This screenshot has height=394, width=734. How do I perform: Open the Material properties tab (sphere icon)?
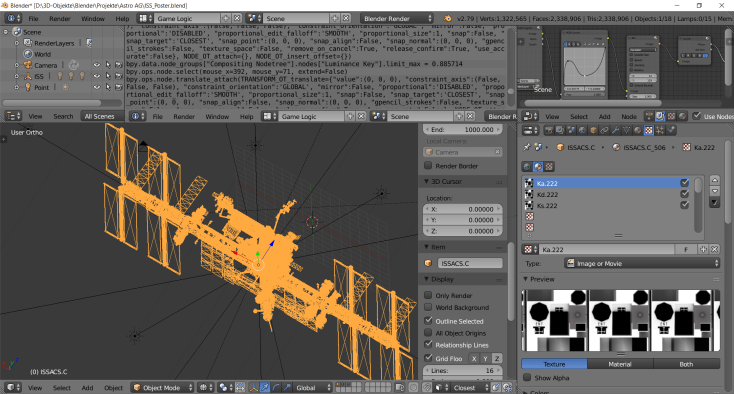[x=638, y=130]
